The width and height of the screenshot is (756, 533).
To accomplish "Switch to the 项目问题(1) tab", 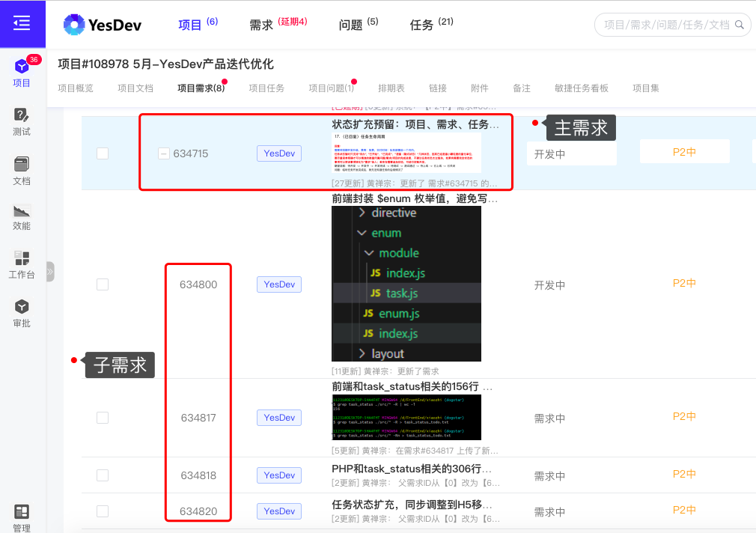I will [x=332, y=88].
